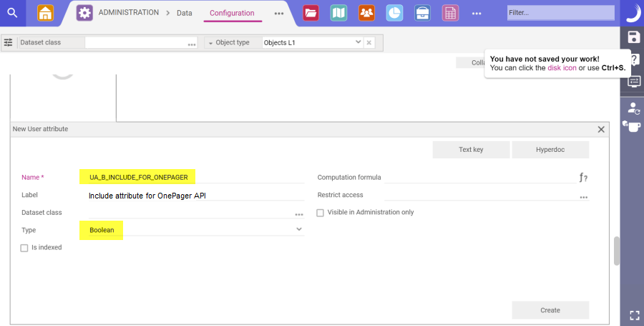644x326 pixels.
Task: Open the pink spreadsheet module icon
Action: coord(450,13)
